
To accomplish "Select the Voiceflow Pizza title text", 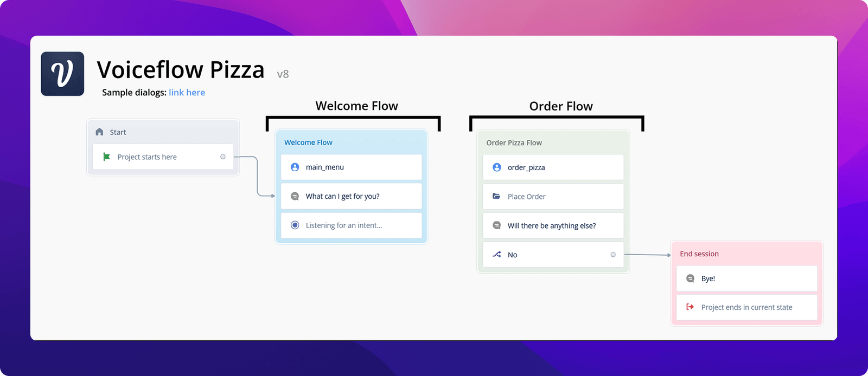I will 181,70.
